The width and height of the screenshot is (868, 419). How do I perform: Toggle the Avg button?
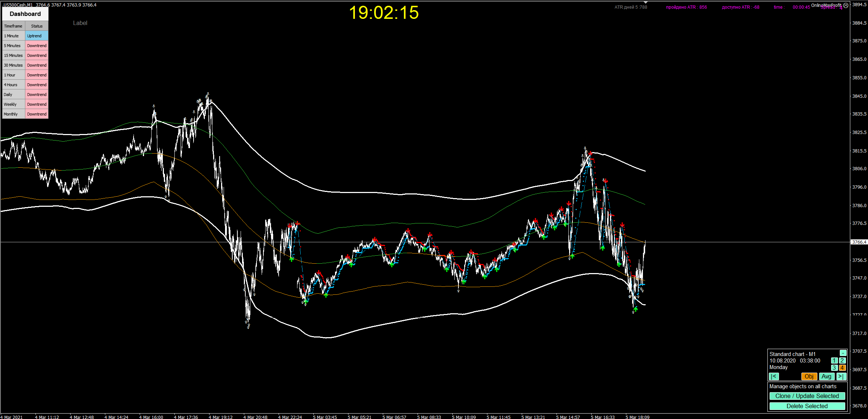pos(826,377)
